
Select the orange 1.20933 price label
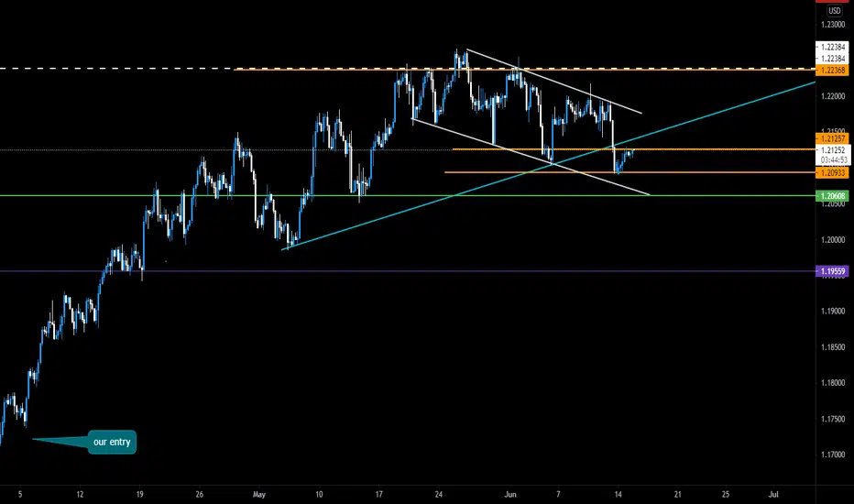click(832, 172)
